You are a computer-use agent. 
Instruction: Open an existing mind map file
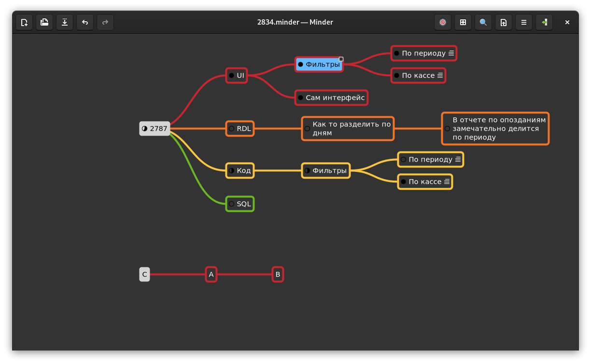(44, 22)
